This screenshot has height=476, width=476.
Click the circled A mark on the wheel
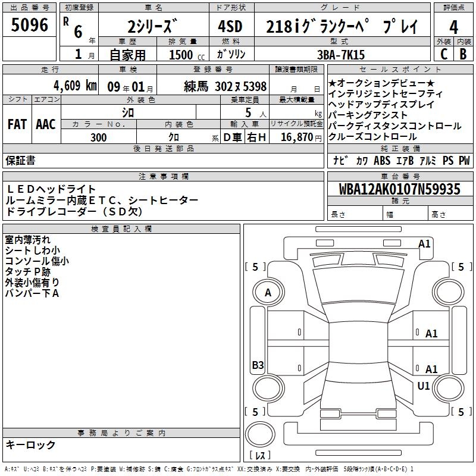click(268, 293)
